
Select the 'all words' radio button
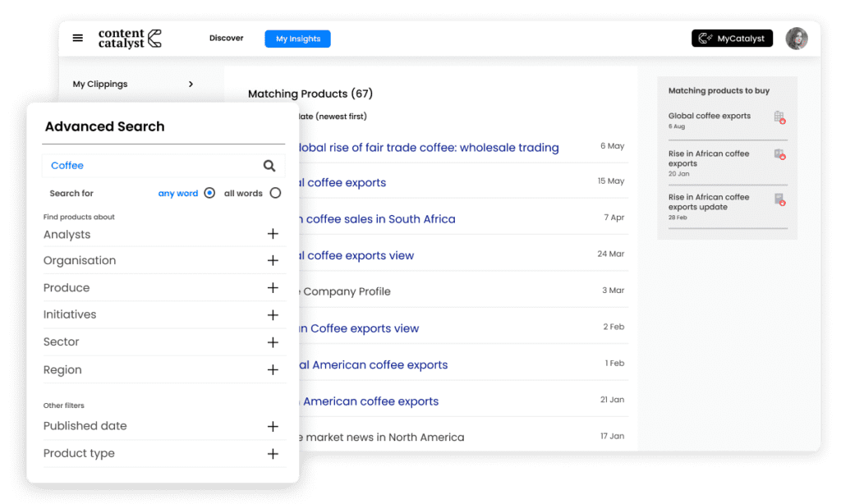click(x=275, y=192)
